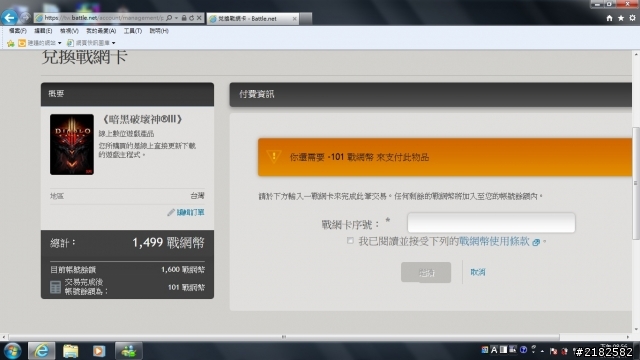Screen dimensions: 640x360
Task: Click the horizontal scrollbar left arrow
Action: 4,337
